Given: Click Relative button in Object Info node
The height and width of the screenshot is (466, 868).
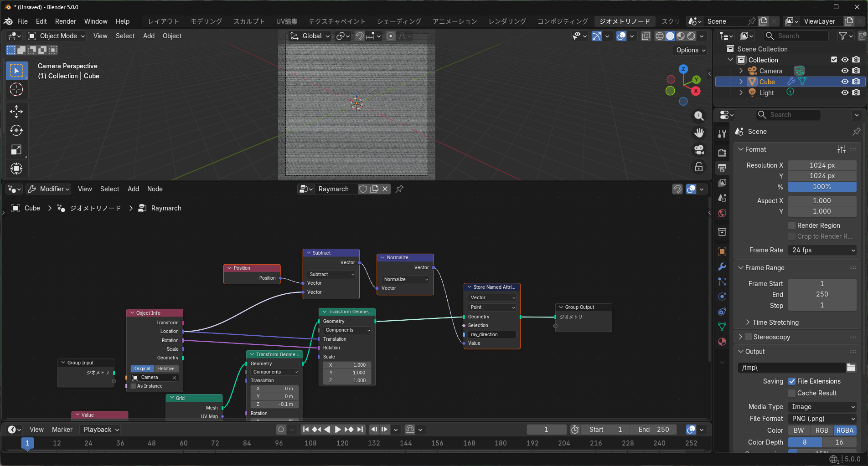Looking at the screenshot, I should coord(166,369).
